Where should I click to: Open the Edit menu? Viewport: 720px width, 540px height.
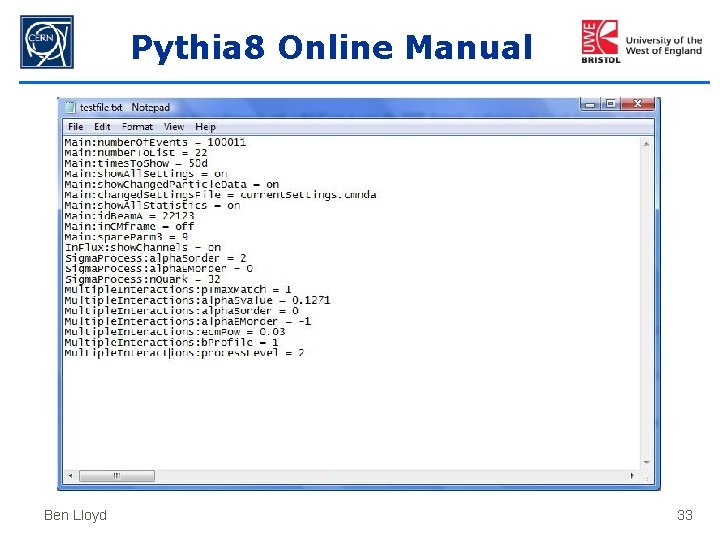[102, 127]
